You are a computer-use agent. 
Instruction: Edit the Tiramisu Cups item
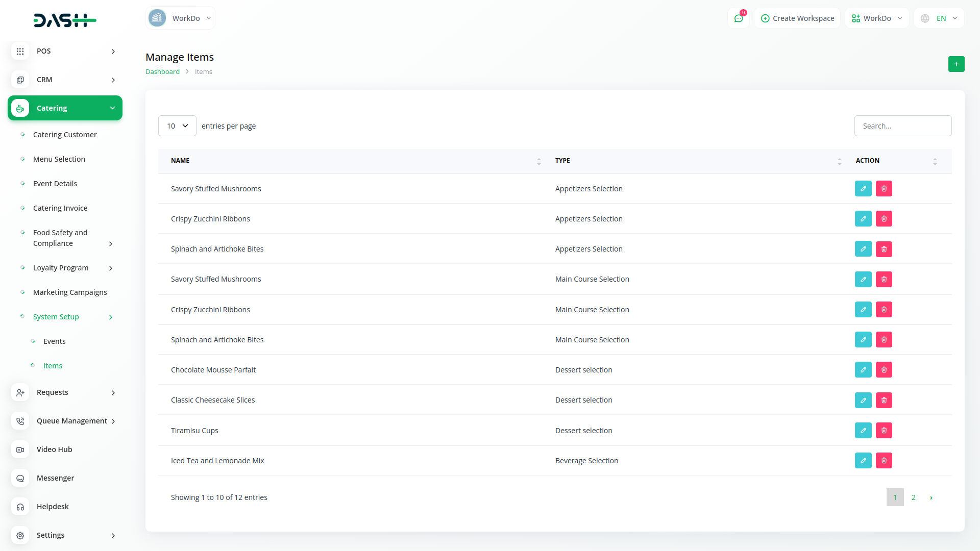pos(863,430)
